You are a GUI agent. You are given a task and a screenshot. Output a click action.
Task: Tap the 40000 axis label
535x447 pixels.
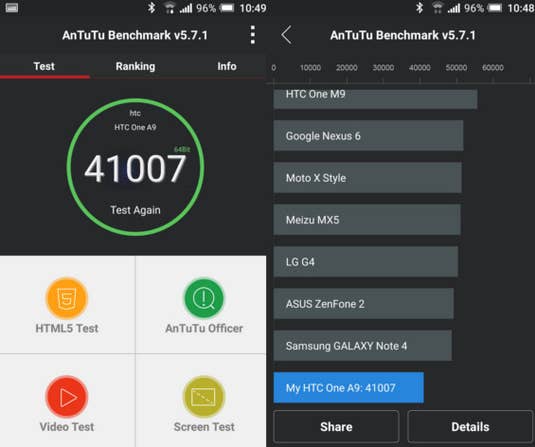(420, 68)
